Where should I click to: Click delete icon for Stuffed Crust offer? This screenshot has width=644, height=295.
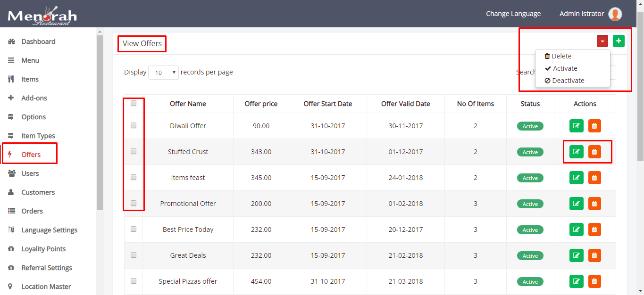[594, 152]
